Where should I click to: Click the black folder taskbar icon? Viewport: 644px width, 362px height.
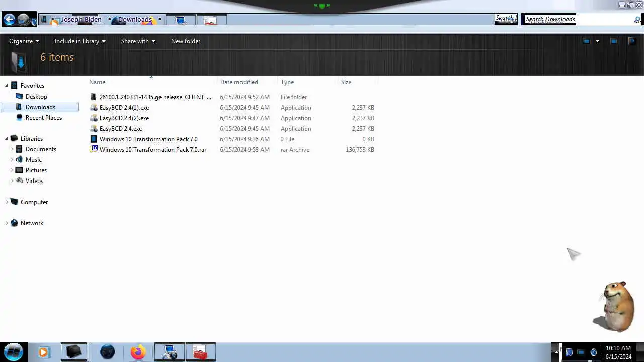point(74,352)
